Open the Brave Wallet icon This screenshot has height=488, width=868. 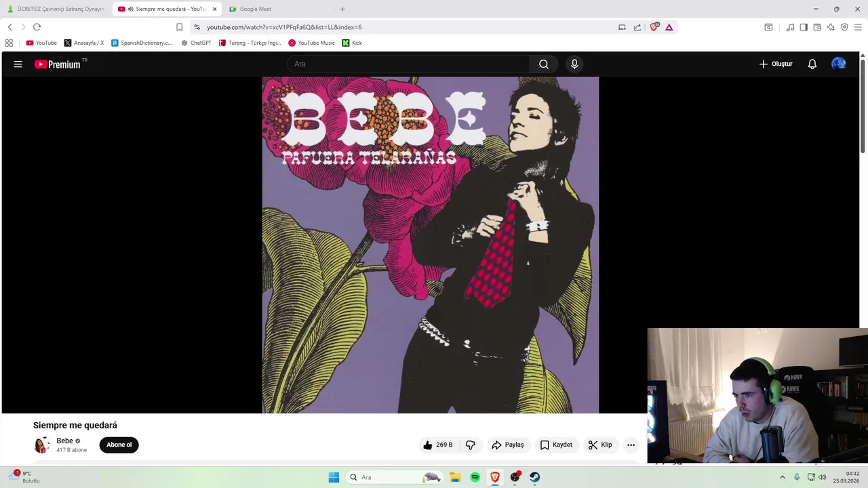[817, 27]
